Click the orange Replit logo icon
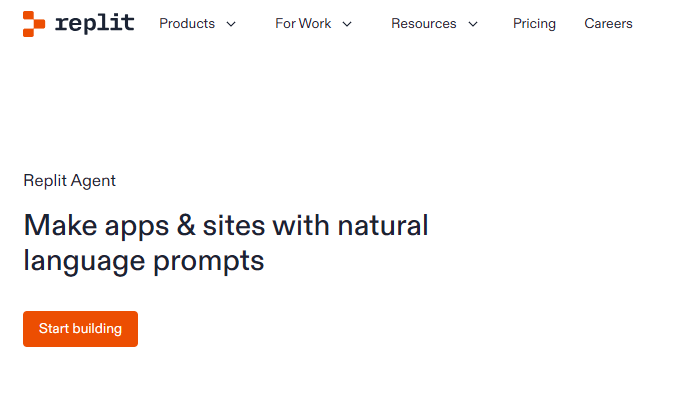The height and width of the screenshot is (410, 686). 34,24
